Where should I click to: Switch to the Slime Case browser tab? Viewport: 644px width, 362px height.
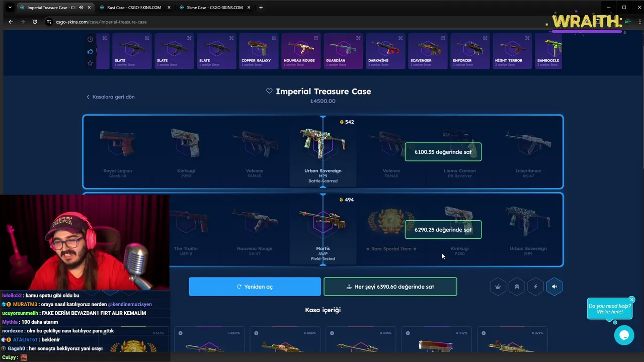tap(214, 8)
